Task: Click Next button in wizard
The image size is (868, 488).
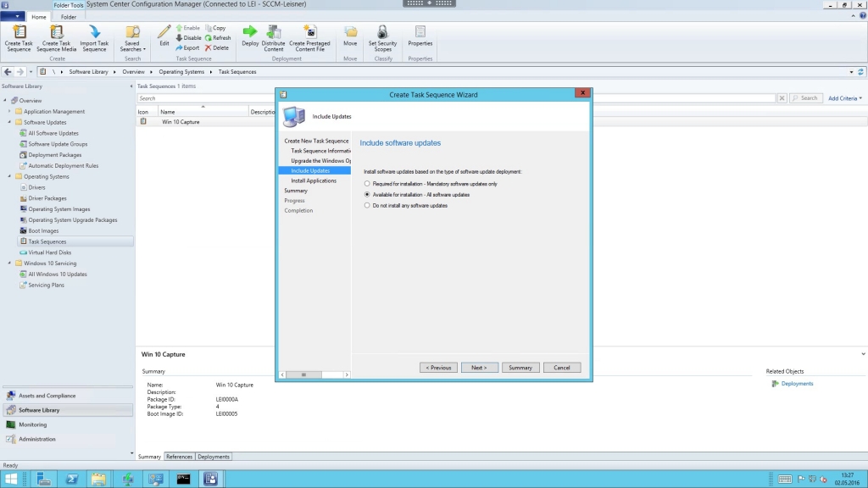Action: pyautogui.click(x=480, y=368)
